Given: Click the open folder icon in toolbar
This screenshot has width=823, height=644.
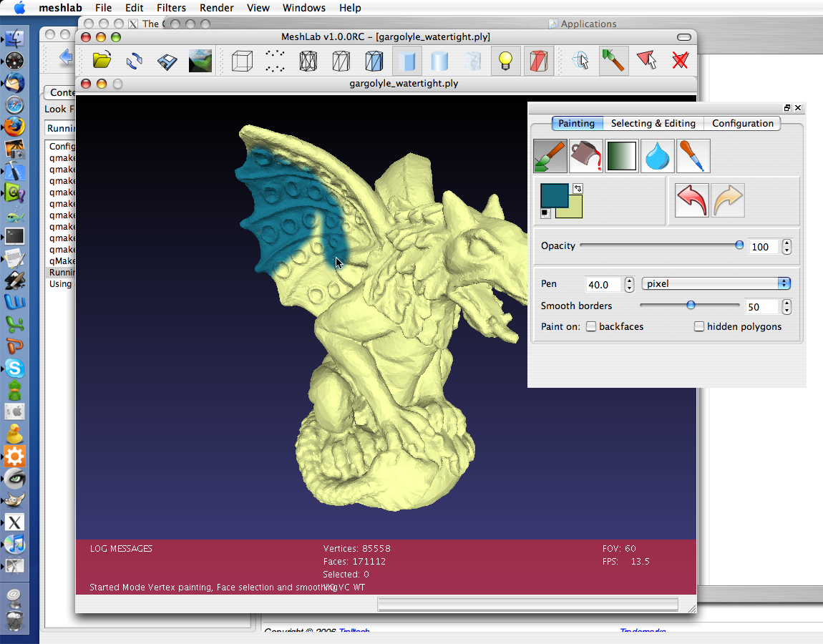Looking at the screenshot, I should 102,61.
